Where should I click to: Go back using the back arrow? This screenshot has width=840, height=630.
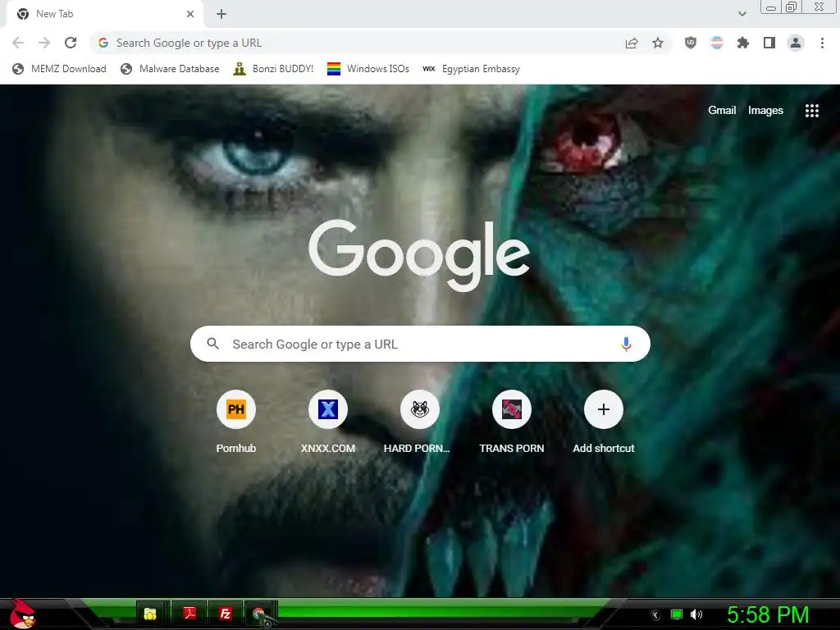pos(18,43)
